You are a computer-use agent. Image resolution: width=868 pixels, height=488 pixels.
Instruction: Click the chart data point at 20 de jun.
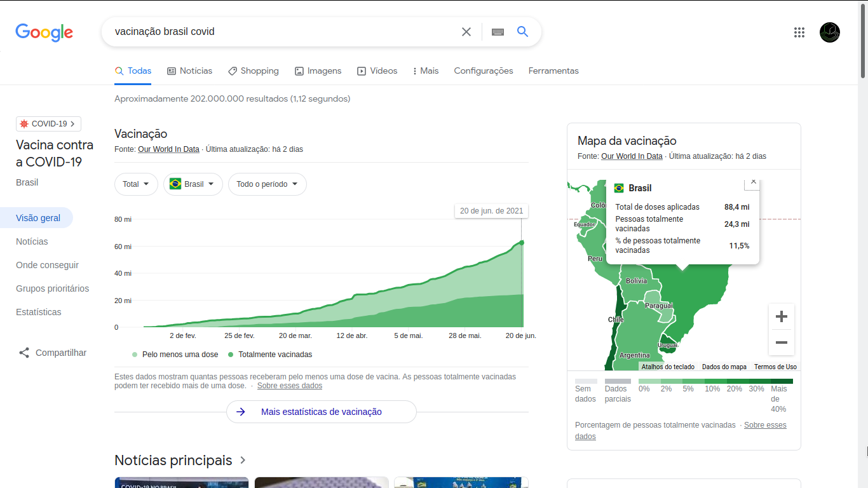pos(522,242)
